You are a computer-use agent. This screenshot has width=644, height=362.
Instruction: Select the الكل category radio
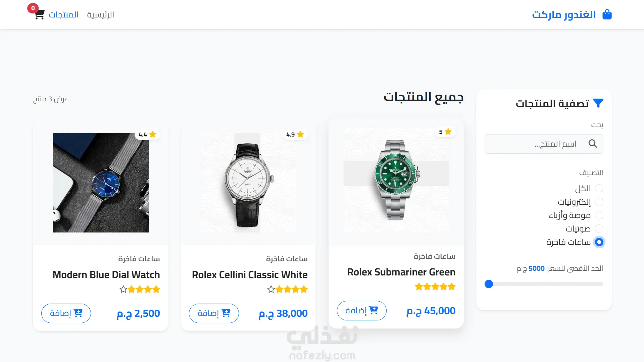pyautogui.click(x=599, y=188)
